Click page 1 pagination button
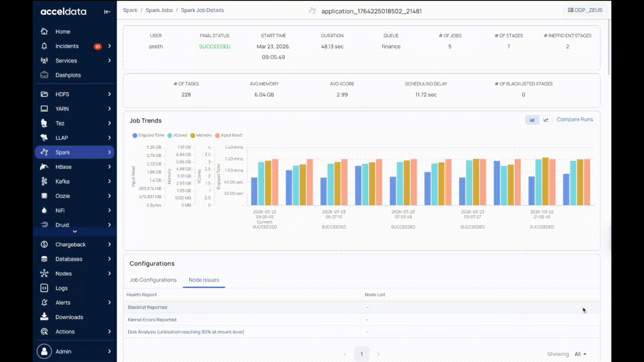The image size is (644, 362). pyautogui.click(x=361, y=354)
